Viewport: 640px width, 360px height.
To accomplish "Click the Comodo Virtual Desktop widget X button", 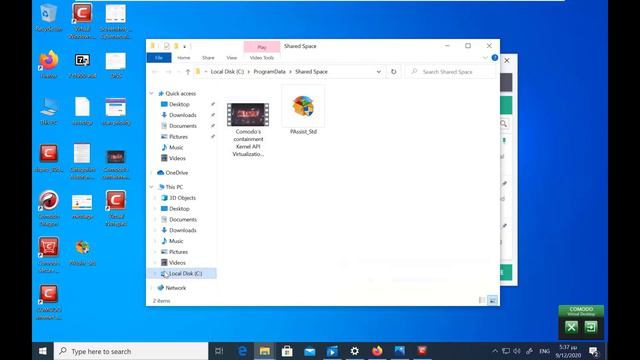I will (571, 327).
